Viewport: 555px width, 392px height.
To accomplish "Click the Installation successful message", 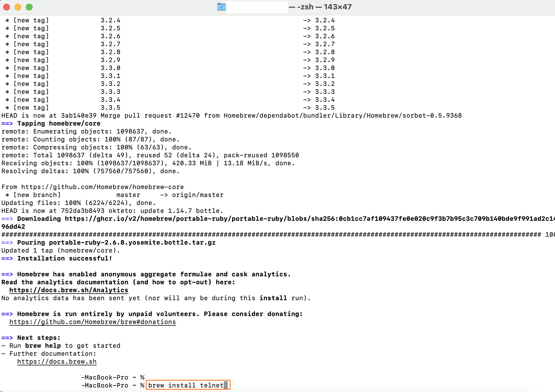I will pos(64,258).
